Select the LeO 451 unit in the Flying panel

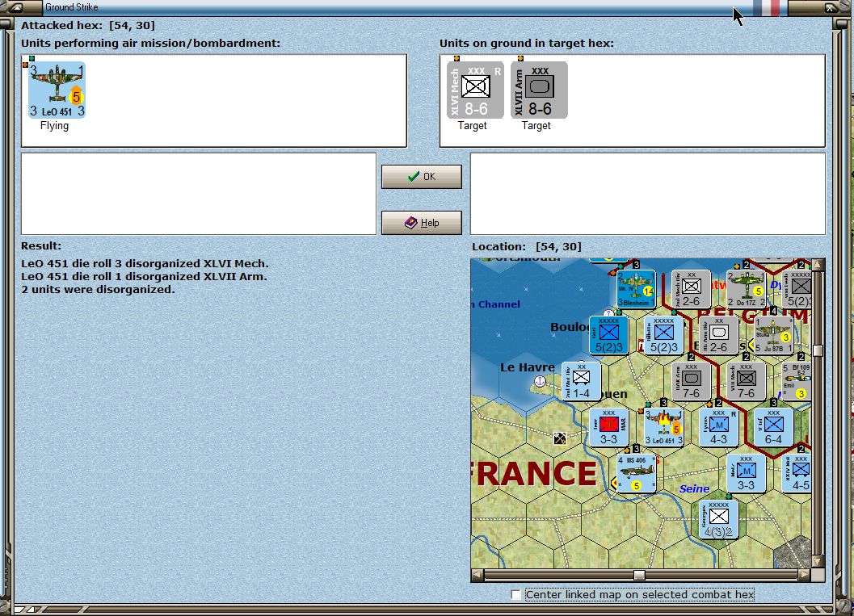pos(57,89)
